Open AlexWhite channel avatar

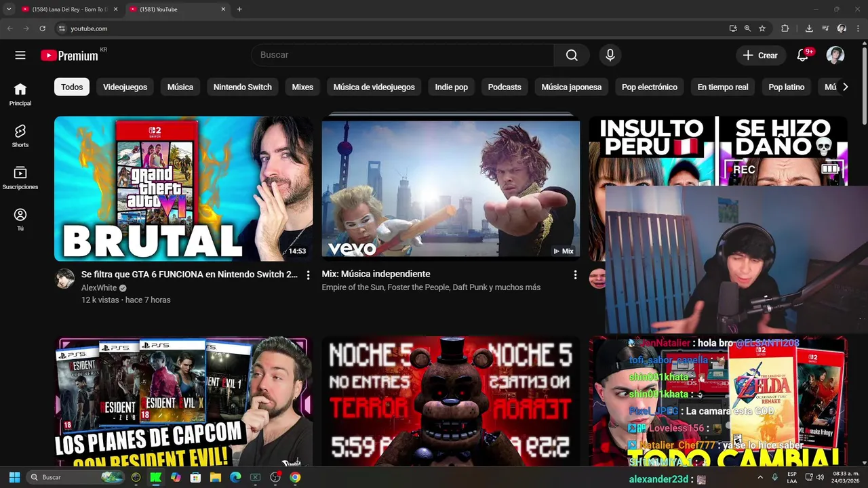pos(65,279)
